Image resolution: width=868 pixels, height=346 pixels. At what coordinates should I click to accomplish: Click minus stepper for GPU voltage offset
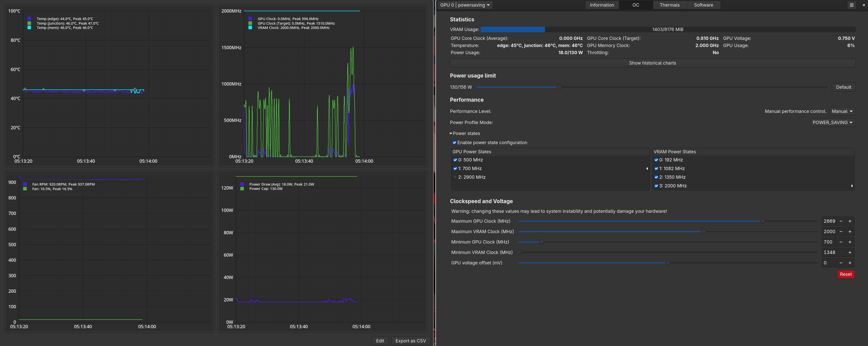point(841,263)
